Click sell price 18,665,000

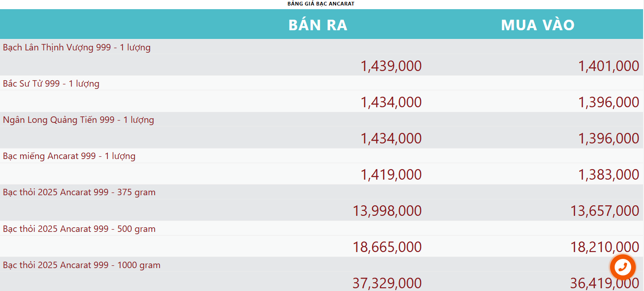pos(387,247)
